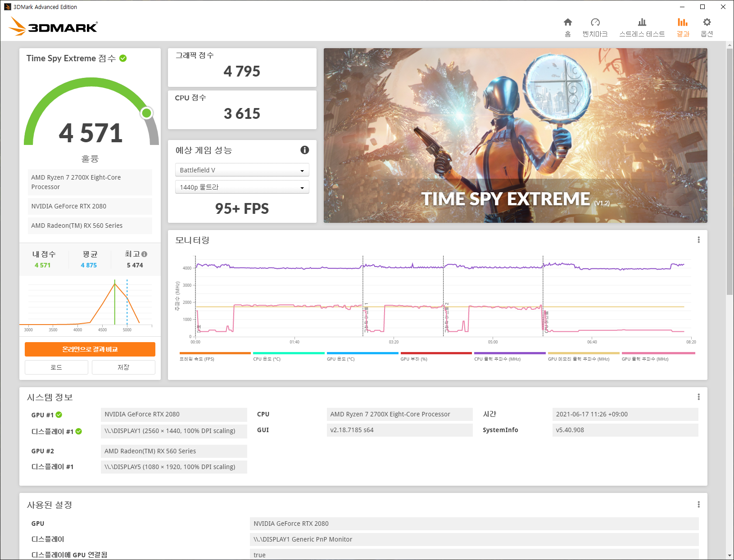The image size is (734, 560).
Task: Click NVIDIA GeForce RTX 2080 in score card
Action: tap(90, 206)
